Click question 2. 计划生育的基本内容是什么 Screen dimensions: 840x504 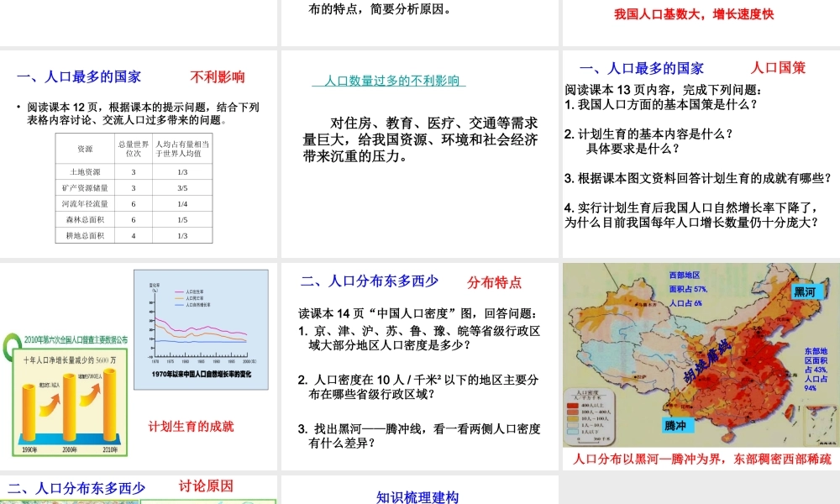648,134
